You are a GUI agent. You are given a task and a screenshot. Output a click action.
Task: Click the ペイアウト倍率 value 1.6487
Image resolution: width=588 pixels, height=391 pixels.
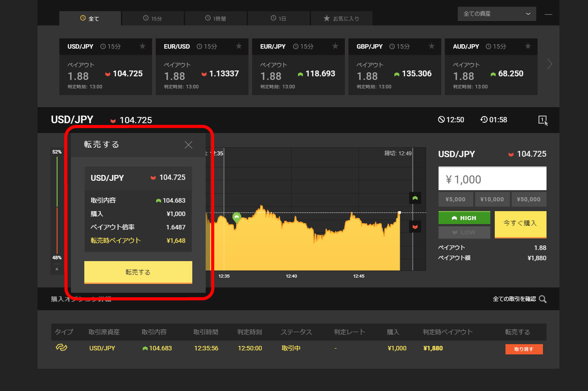(x=176, y=227)
